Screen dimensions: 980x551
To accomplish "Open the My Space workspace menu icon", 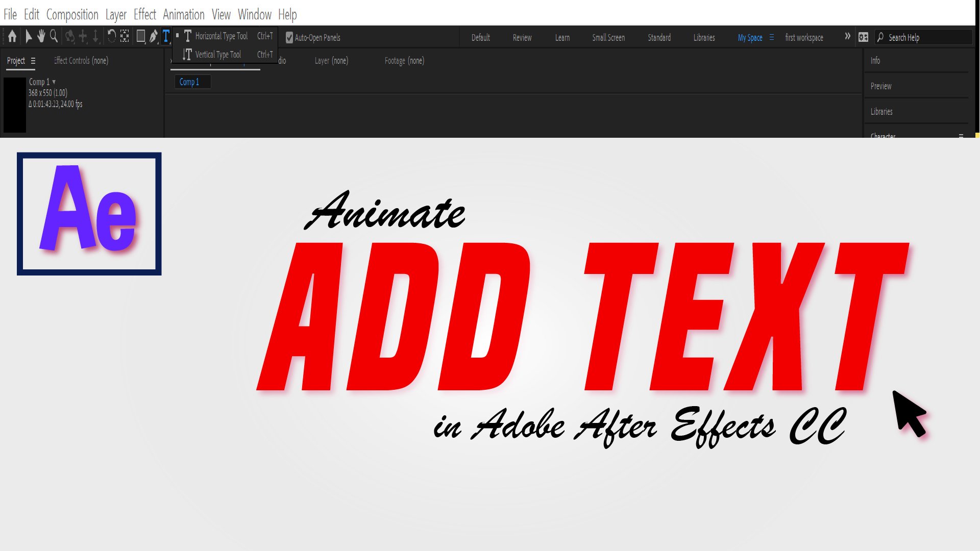I will pyautogui.click(x=772, y=37).
